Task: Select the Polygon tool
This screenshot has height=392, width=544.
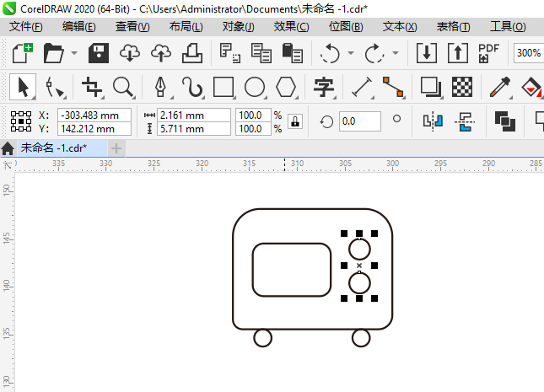Action: tap(286, 87)
